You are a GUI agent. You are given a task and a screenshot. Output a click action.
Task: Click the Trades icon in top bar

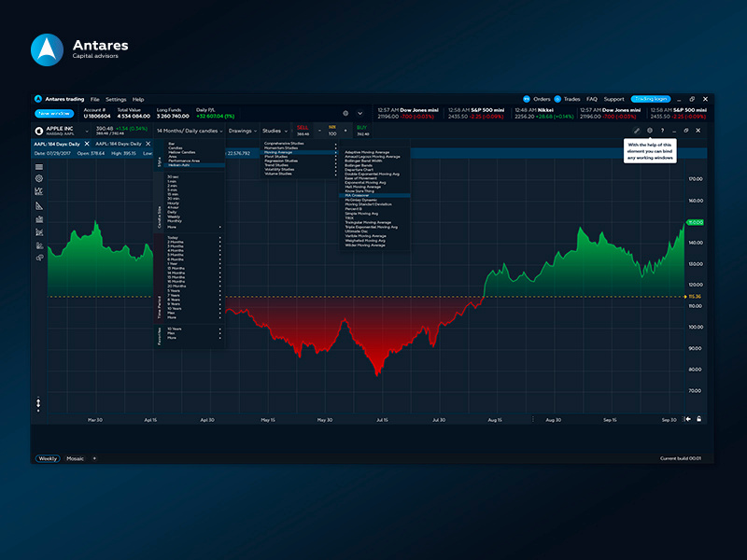coord(557,99)
